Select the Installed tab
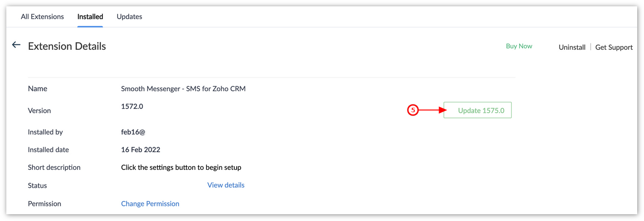 [90, 17]
